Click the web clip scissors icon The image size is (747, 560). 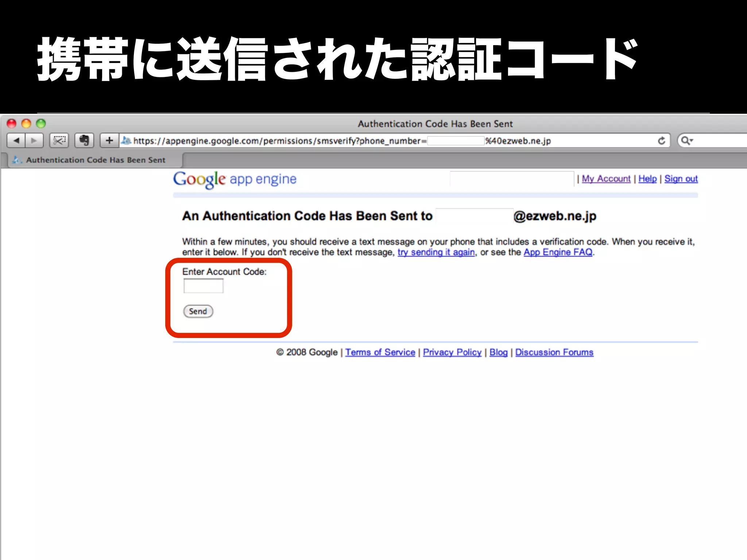click(59, 140)
